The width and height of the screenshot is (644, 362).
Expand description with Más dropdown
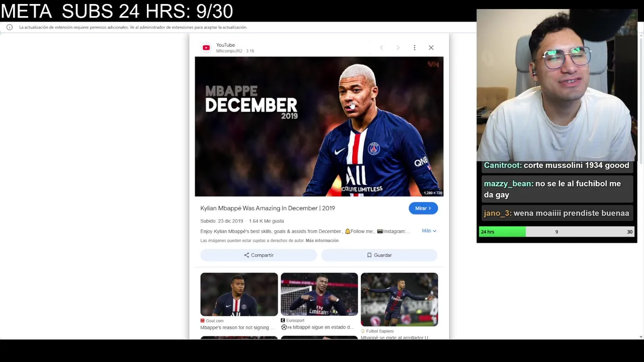tap(429, 231)
